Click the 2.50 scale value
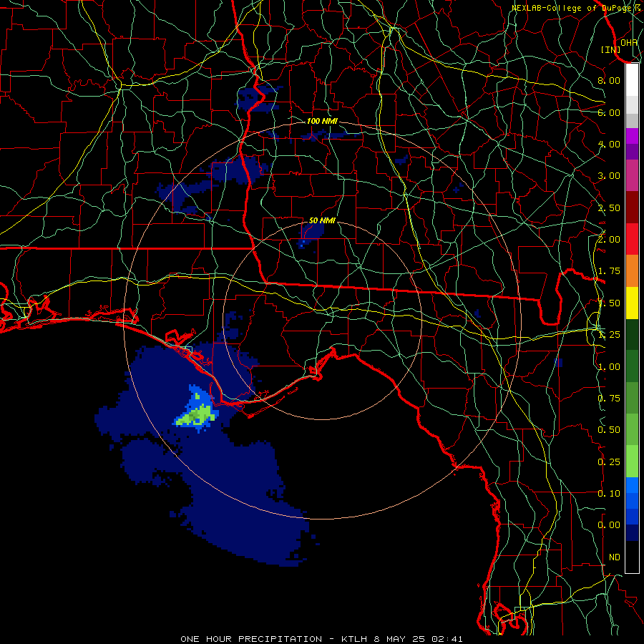644x644 pixels. pyautogui.click(x=609, y=208)
